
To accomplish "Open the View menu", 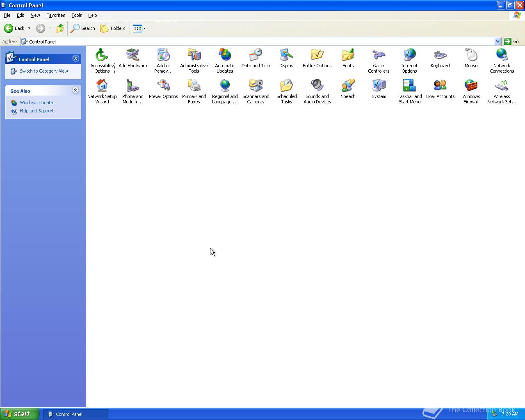I will click(x=35, y=15).
